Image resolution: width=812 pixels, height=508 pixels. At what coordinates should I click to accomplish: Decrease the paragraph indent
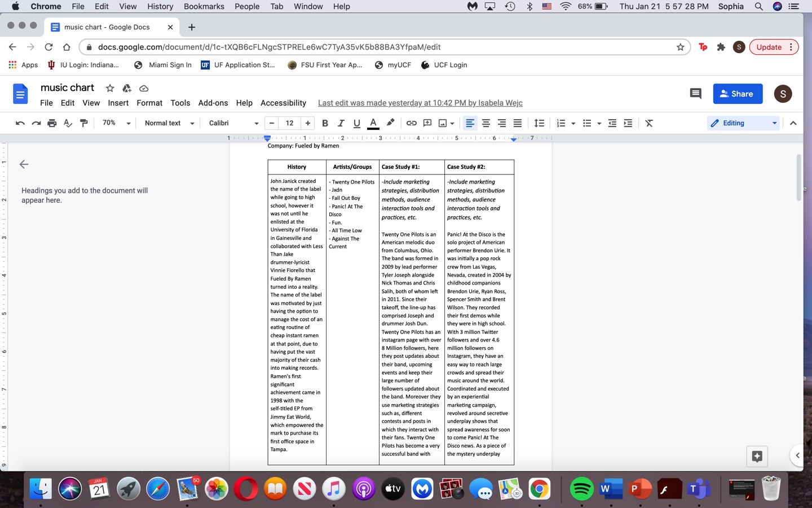612,123
